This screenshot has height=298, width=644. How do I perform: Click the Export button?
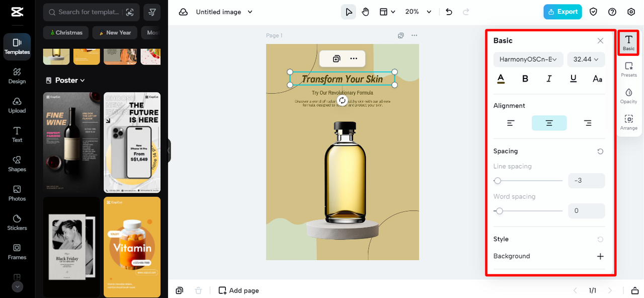click(562, 12)
